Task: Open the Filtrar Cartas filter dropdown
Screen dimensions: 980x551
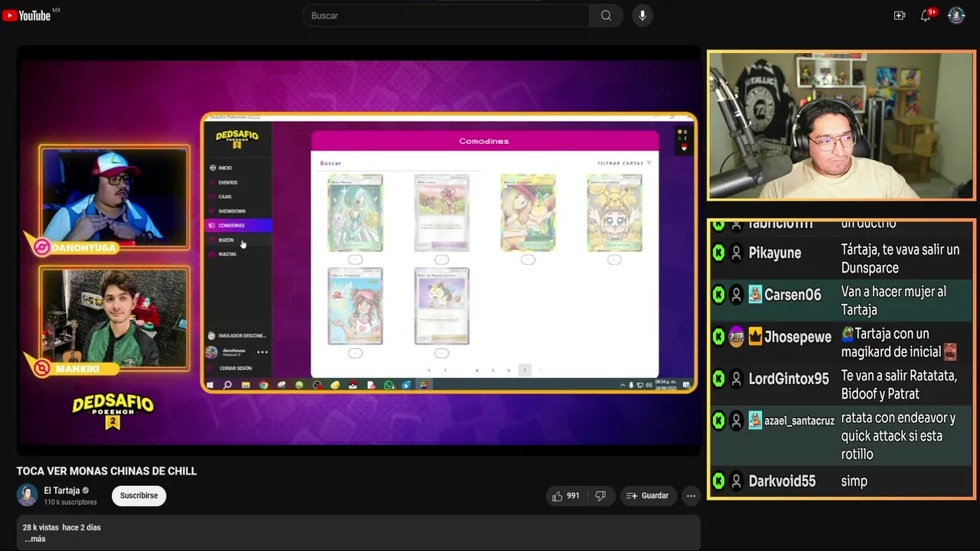Action: pos(625,163)
